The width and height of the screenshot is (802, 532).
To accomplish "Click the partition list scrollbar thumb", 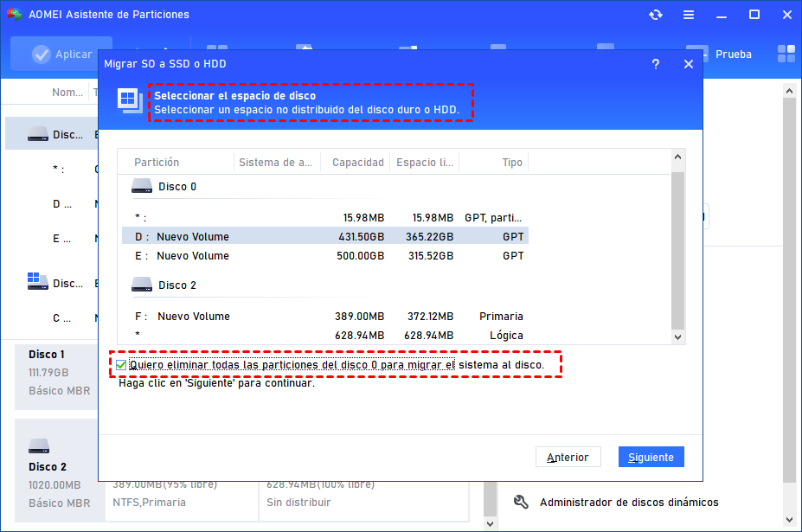I will 677,251.
